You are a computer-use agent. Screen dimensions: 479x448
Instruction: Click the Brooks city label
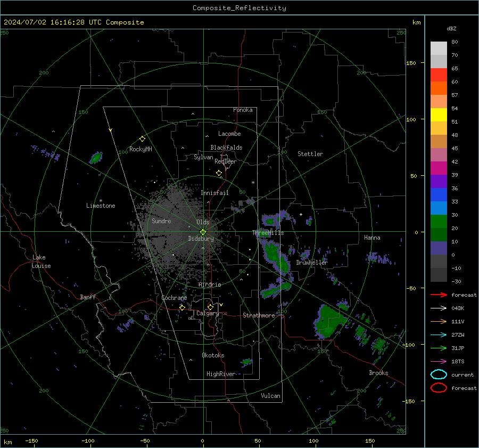378,373
